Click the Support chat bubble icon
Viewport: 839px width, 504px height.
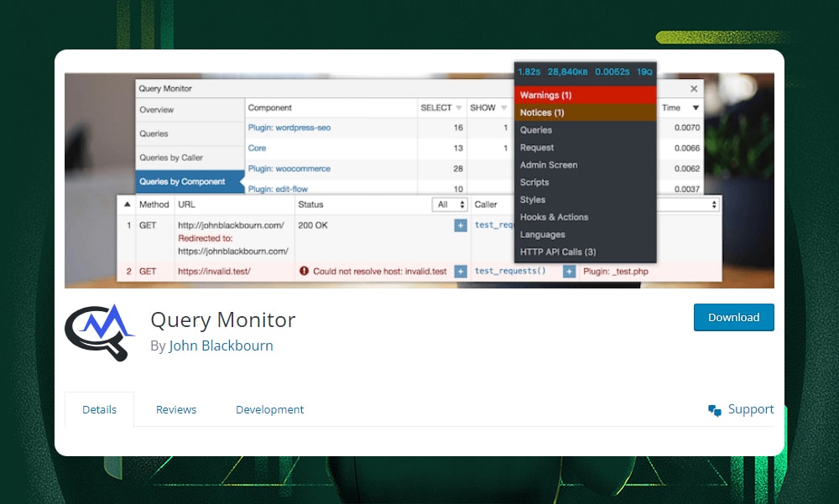point(715,409)
